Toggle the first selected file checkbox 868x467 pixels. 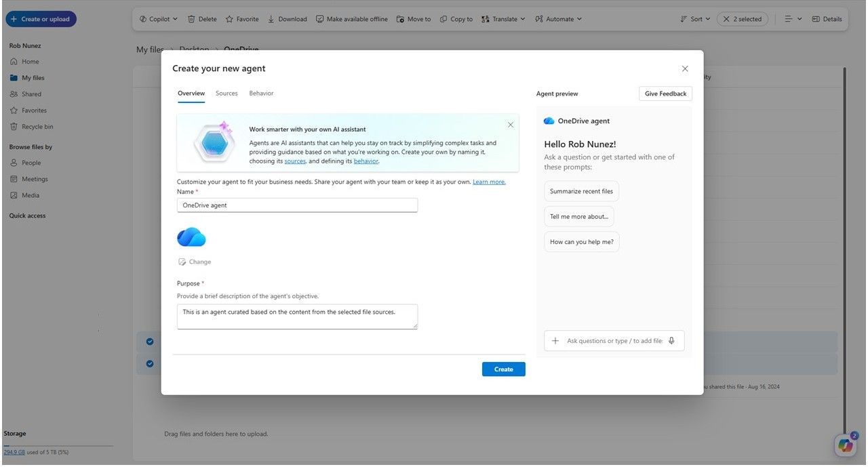150,342
